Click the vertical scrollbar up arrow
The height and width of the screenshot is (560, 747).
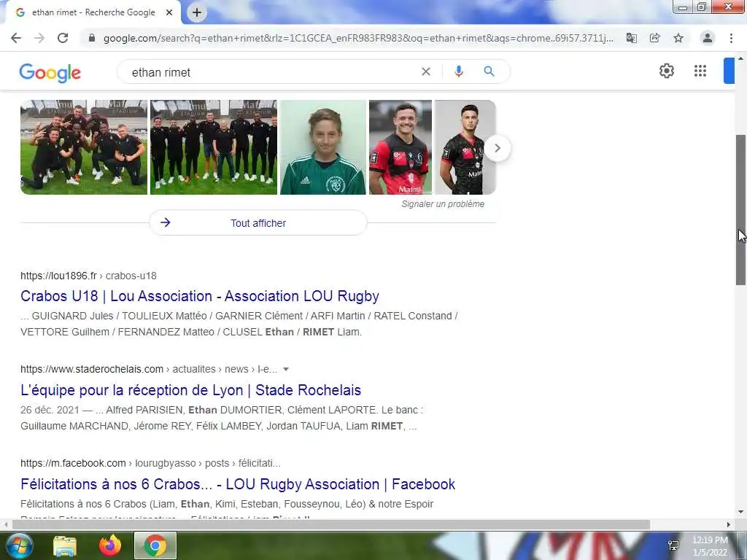pyautogui.click(x=741, y=59)
